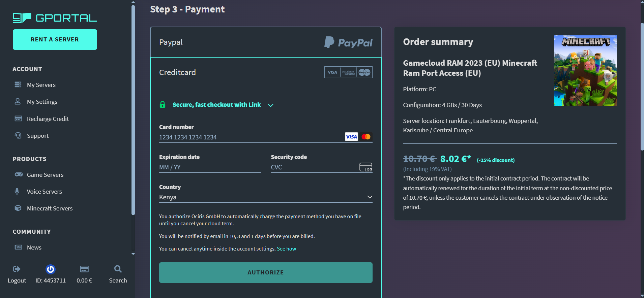Click the (Including 19% VAT) text
The width and height of the screenshot is (644, 298).
(427, 169)
